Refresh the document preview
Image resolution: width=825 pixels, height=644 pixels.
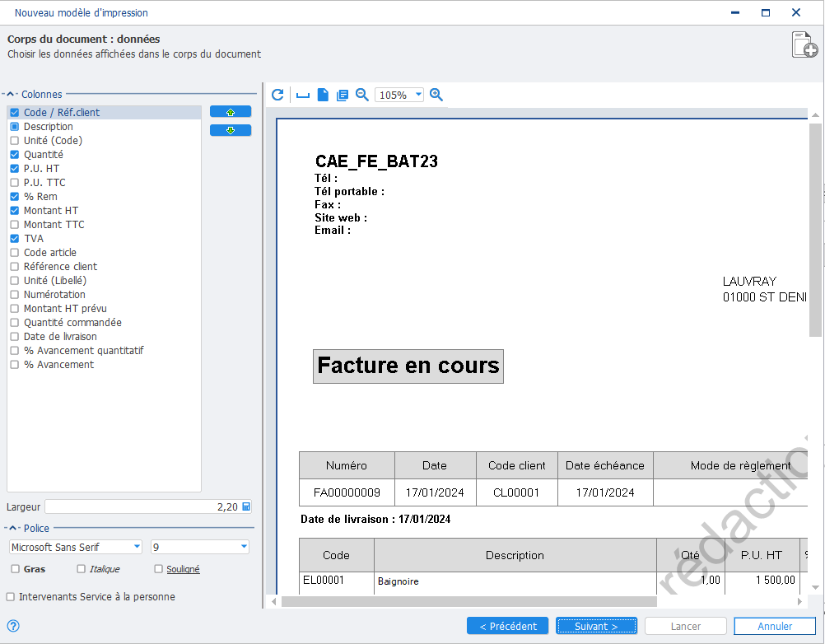277,95
